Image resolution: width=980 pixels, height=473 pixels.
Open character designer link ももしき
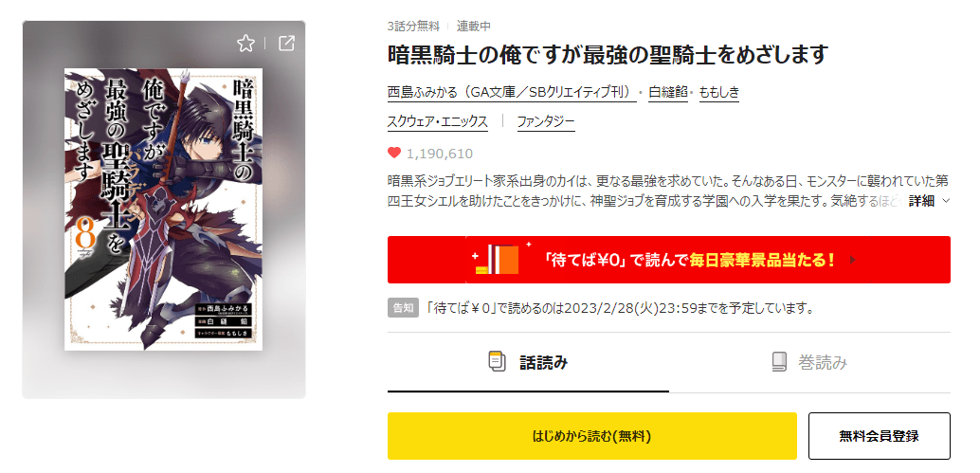pyautogui.click(x=718, y=93)
